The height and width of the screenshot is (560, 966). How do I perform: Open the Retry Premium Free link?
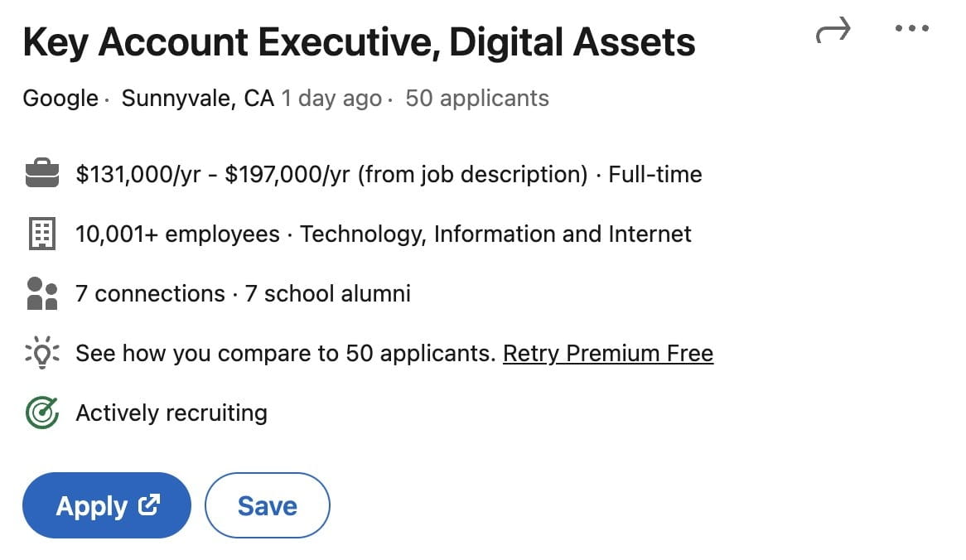(607, 354)
